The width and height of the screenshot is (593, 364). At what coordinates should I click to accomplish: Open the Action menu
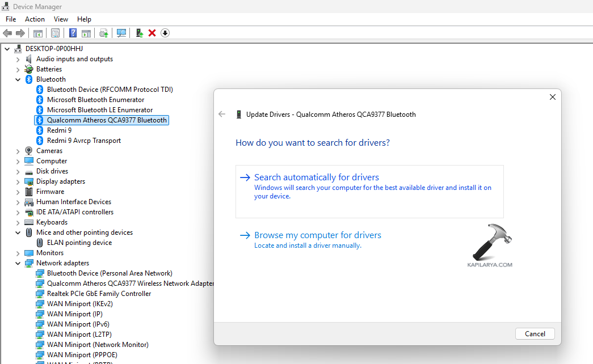click(x=35, y=19)
